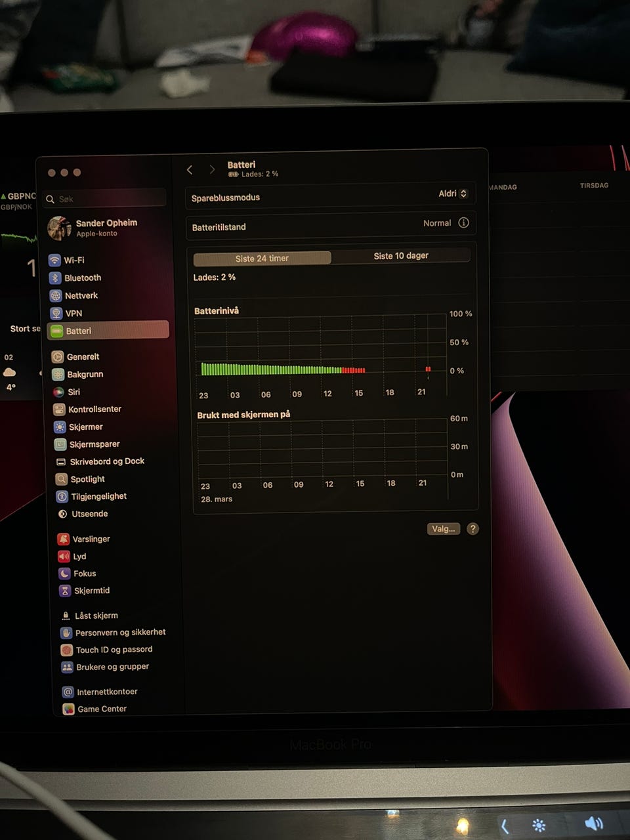Click the 28. mars date label
630x840 pixels.
click(x=217, y=499)
